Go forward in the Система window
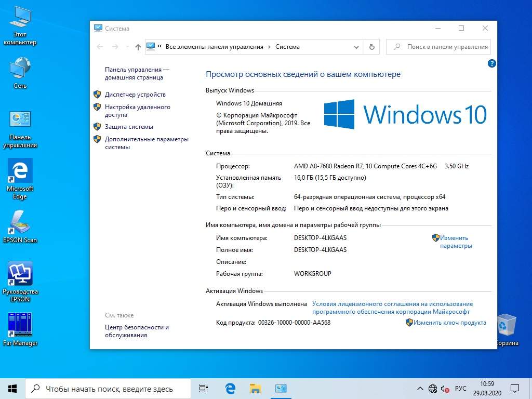 (115, 47)
